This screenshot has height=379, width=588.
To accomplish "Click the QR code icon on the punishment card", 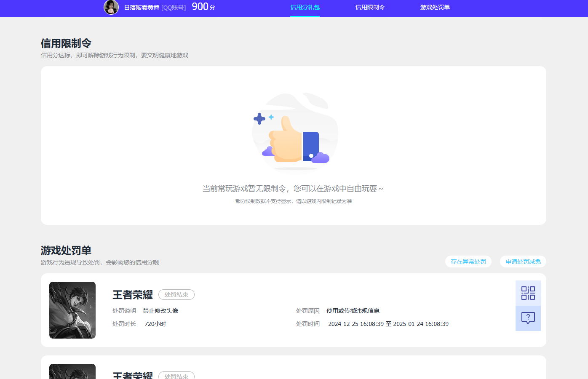I will [528, 294].
